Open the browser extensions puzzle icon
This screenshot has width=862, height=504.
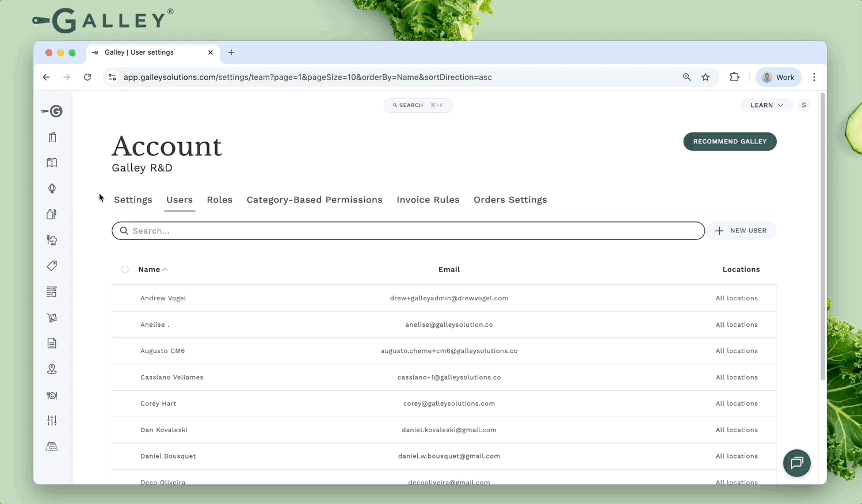(x=735, y=77)
